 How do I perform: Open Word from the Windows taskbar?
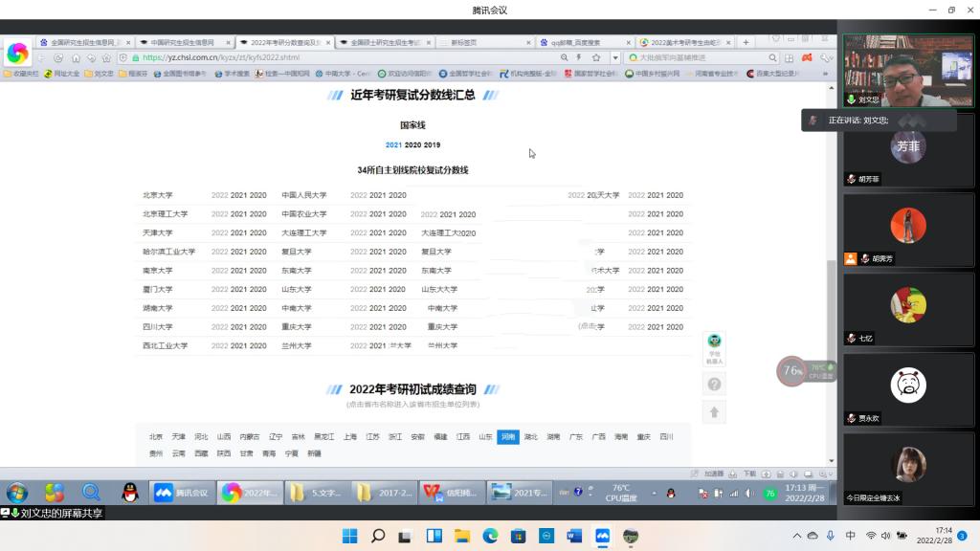pyautogui.click(x=574, y=536)
